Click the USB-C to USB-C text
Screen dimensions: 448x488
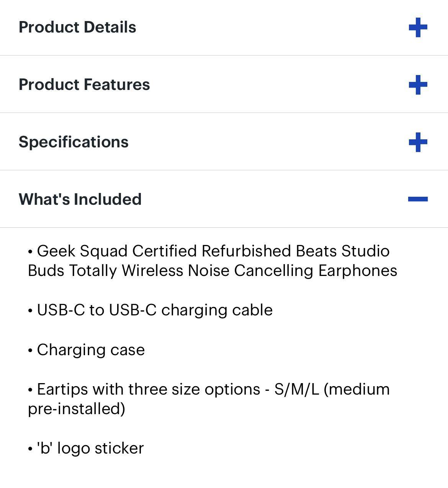(x=96, y=310)
